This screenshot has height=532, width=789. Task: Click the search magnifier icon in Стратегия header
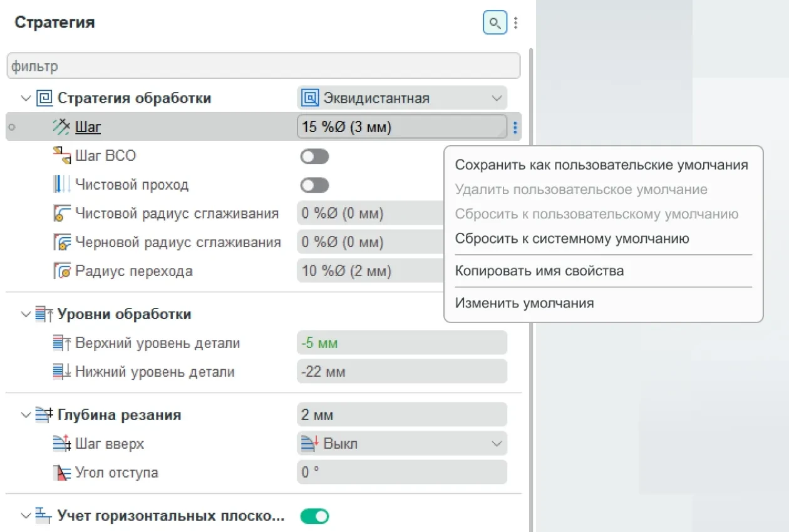495,23
